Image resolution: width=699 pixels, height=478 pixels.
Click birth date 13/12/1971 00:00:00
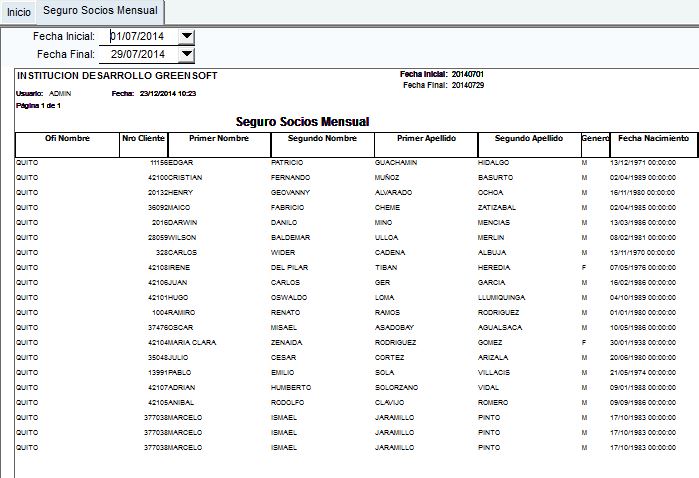click(643, 163)
